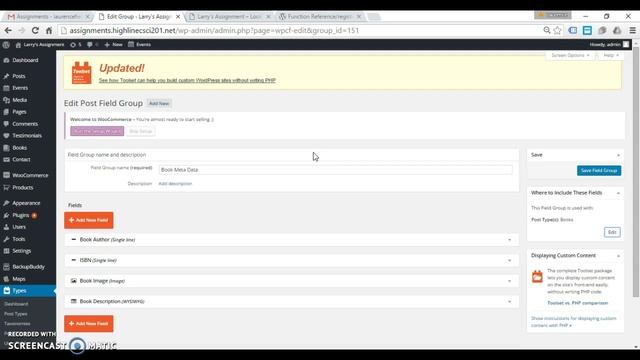The image size is (640, 360).
Task: Reload the page with the browser refresh icon
Action: pyautogui.click(x=35, y=31)
